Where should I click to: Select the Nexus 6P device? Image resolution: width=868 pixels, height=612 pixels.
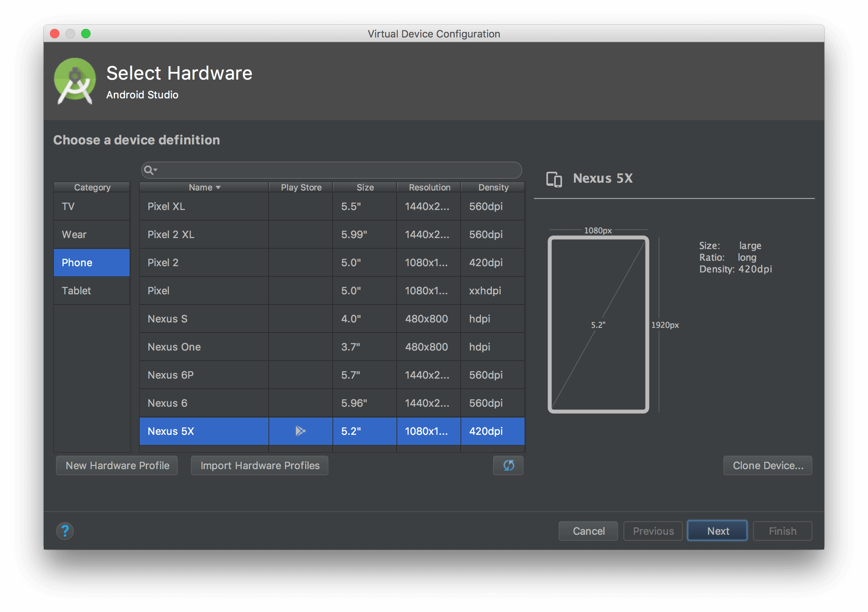click(332, 375)
